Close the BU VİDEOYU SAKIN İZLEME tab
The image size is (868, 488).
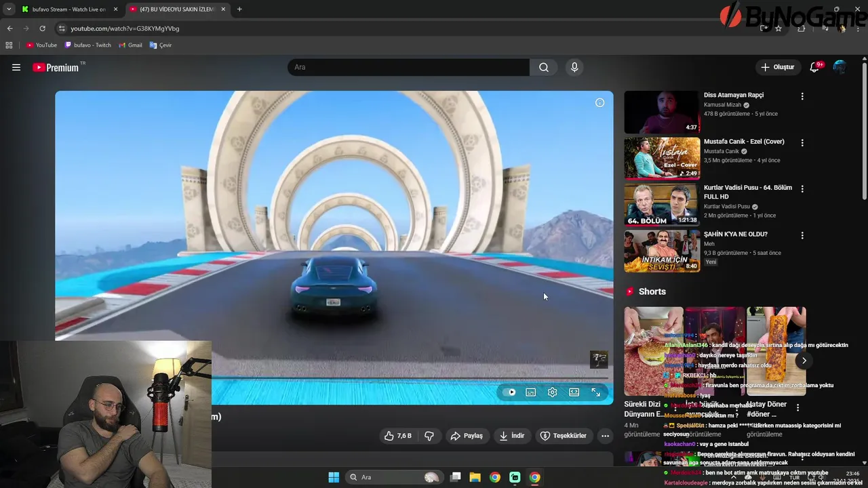(x=223, y=9)
